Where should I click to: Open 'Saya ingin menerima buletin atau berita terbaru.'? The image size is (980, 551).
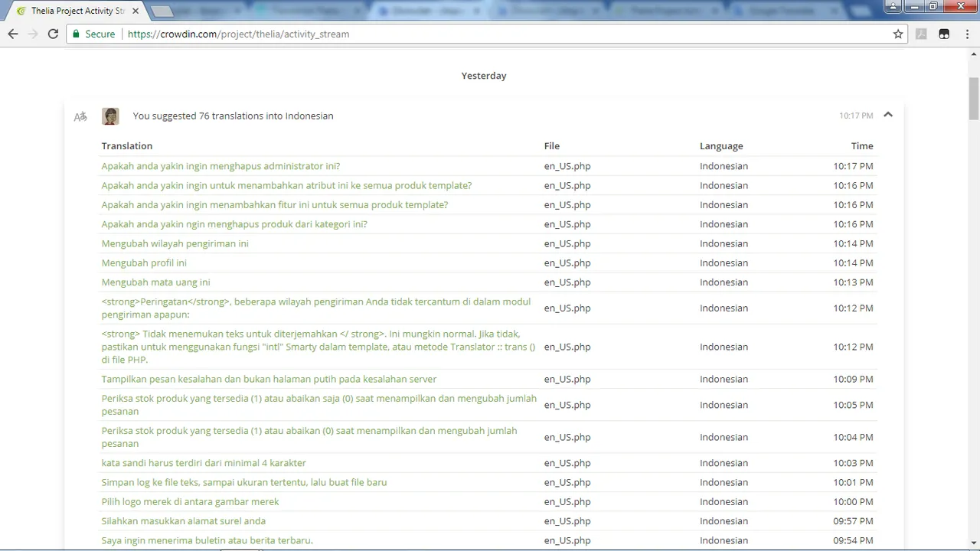click(207, 540)
